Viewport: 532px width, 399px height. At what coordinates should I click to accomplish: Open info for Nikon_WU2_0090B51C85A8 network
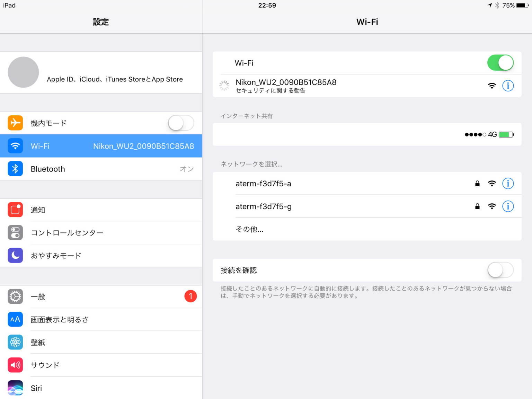click(x=508, y=86)
